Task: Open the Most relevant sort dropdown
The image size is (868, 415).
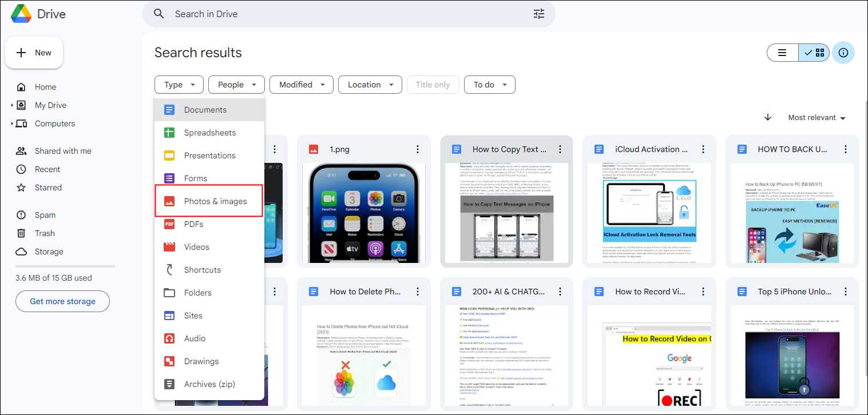Action: click(817, 117)
